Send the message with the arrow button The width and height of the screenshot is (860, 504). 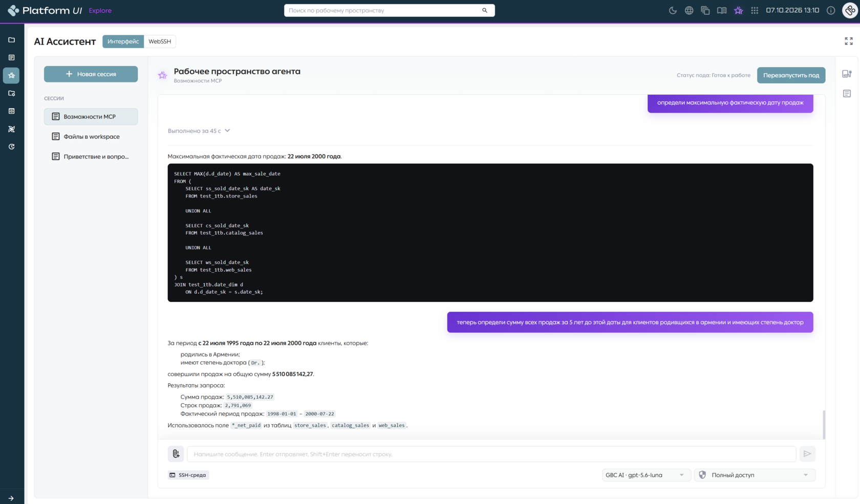pyautogui.click(x=807, y=454)
